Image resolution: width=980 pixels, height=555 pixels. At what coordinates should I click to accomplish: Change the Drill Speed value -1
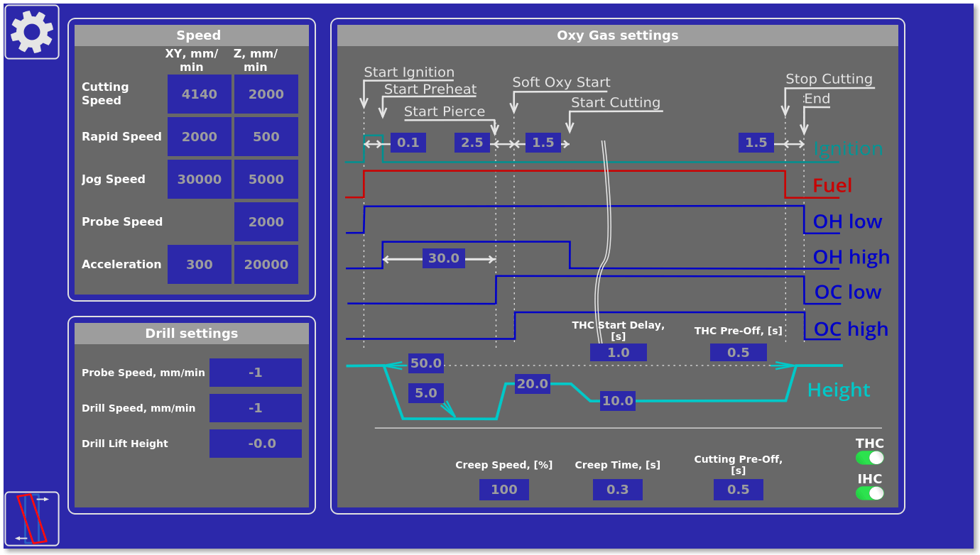click(x=255, y=408)
